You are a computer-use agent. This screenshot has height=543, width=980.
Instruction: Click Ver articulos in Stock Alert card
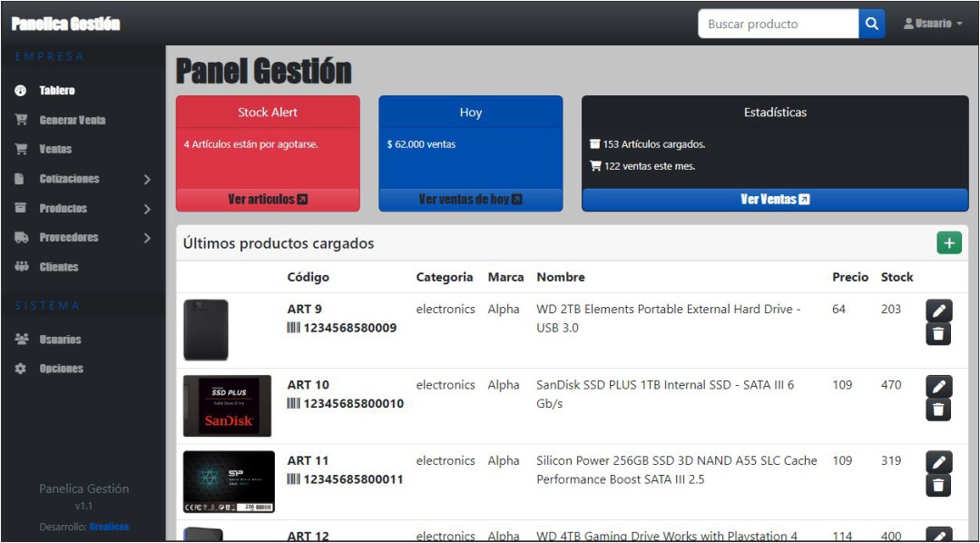click(268, 200)
